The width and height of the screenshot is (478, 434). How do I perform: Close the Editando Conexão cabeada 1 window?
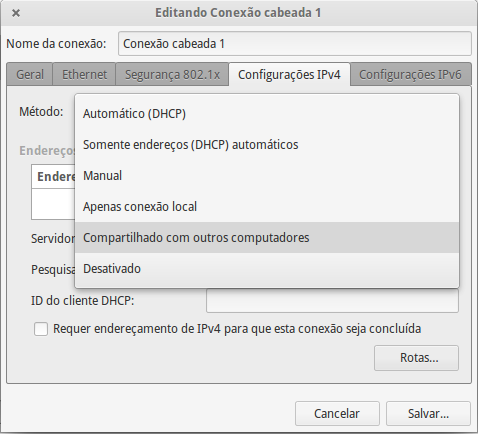pyautogui.click(x=16, y=13)
